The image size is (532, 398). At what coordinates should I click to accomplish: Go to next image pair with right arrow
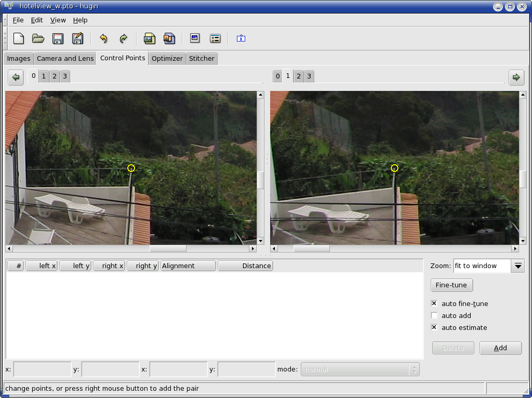tap(516, 77)
